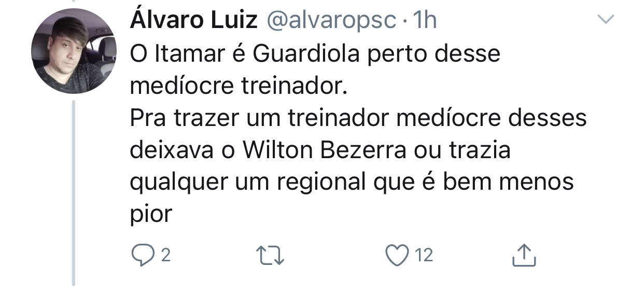Like the tweet with the heart icon
This screenshot has width=644, height=295.
tap(398, 255)
